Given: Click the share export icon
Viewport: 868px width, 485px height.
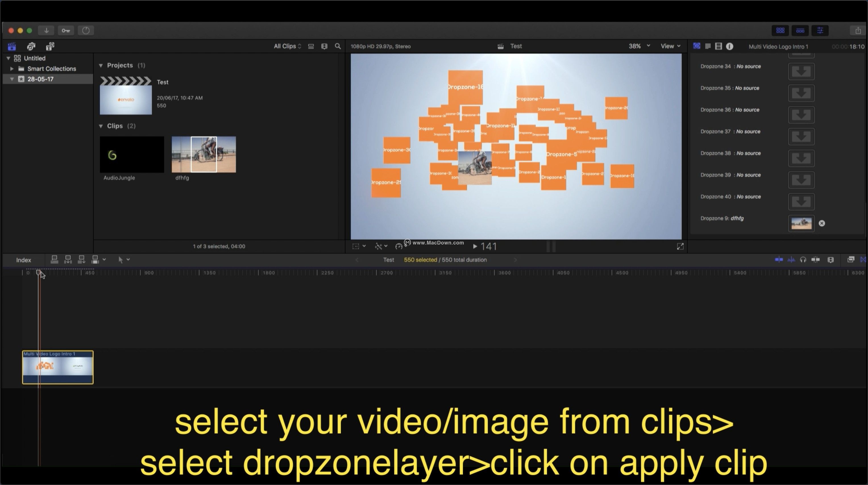Looking at the screenshot, I should (x=858, y=30).
